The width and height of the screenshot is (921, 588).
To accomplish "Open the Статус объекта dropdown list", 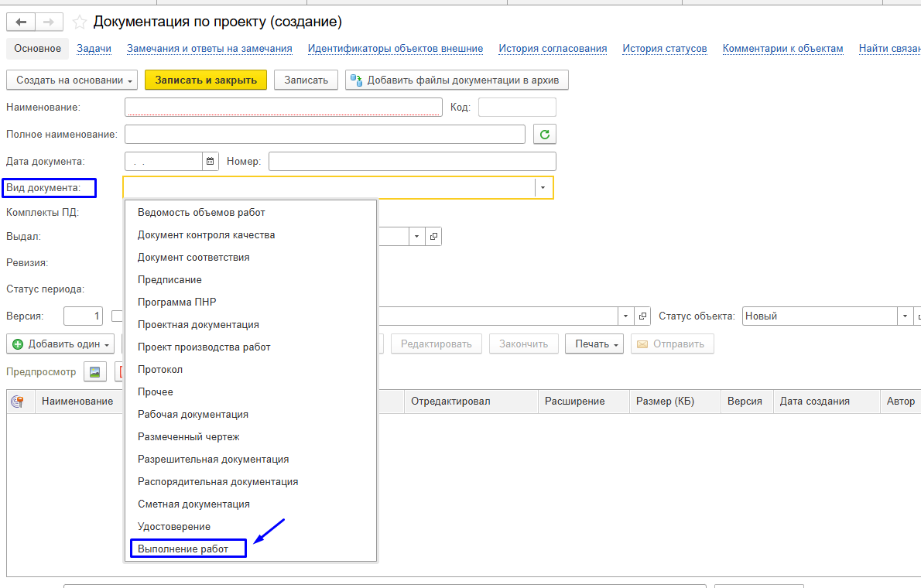I will [906, 316].
